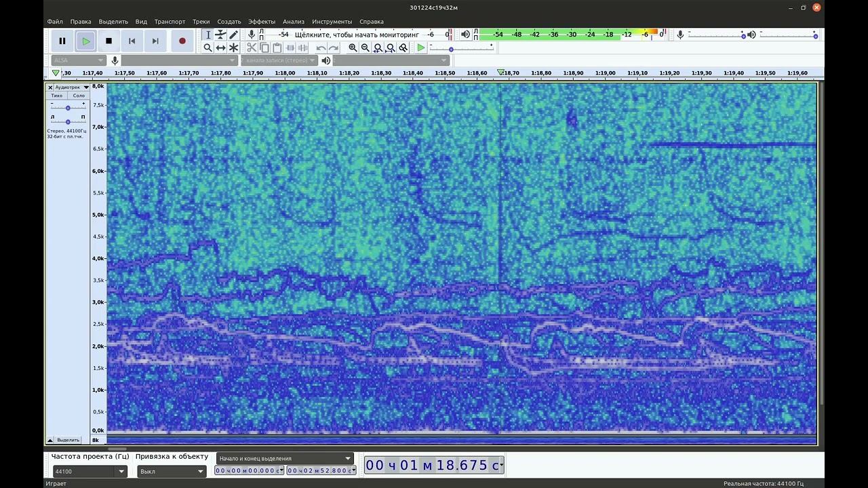Open the Аудиотрек track dropdown menu
The image size is (868, 488).
(72, 87)
